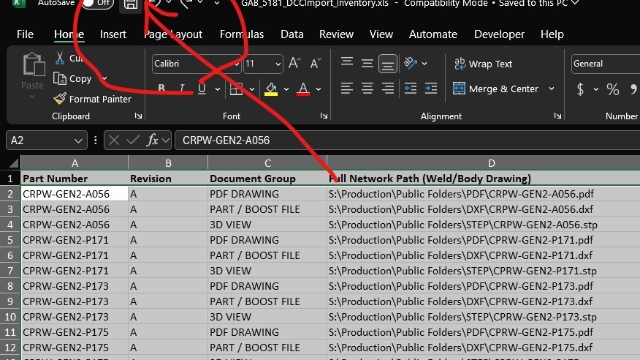
Task: Open the Developer tab
Action: tap(499, 34)
